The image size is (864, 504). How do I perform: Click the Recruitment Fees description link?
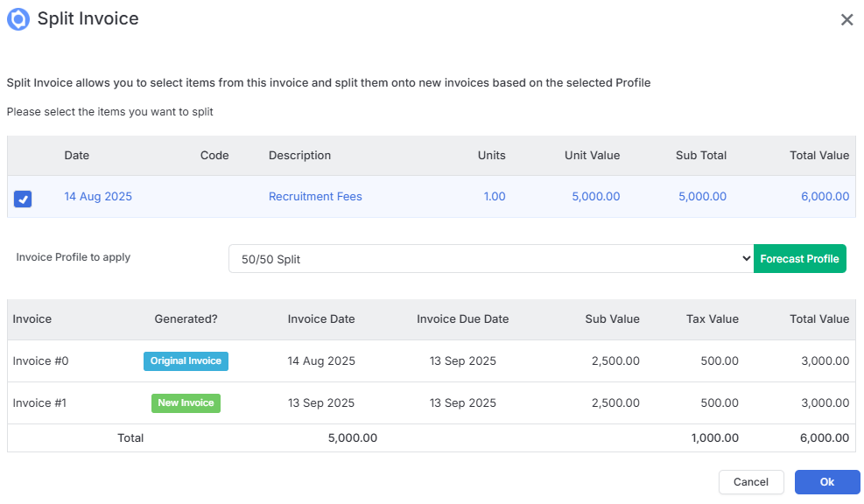click(x=315, y=197)
